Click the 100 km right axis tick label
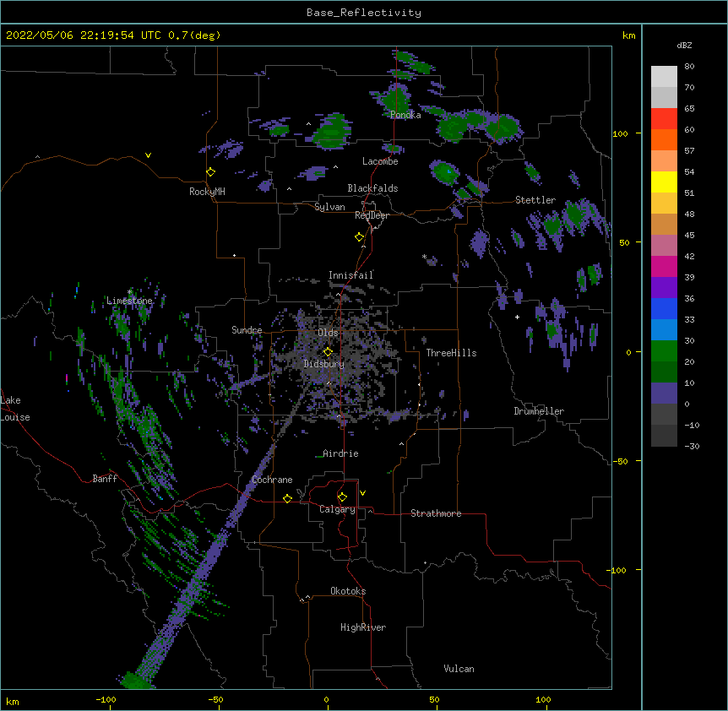 click(x=620, y=133)
